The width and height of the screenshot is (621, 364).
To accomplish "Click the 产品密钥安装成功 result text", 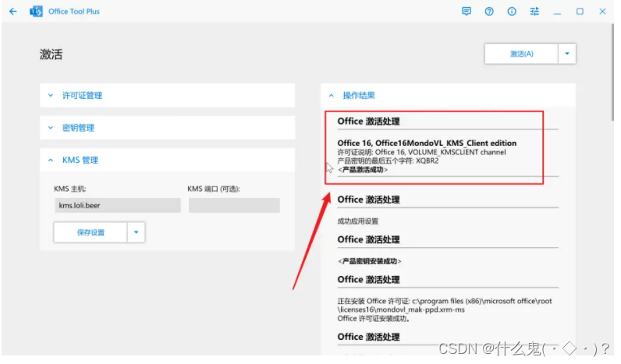I will 370,261.
